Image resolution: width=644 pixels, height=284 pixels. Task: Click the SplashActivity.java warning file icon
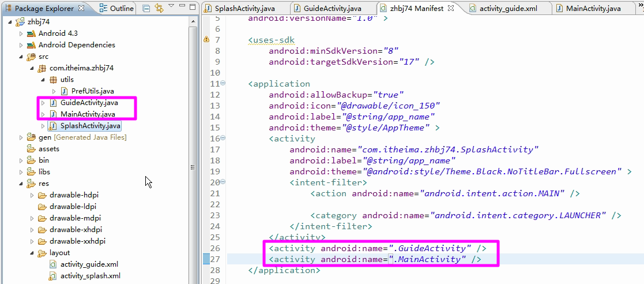53,126
